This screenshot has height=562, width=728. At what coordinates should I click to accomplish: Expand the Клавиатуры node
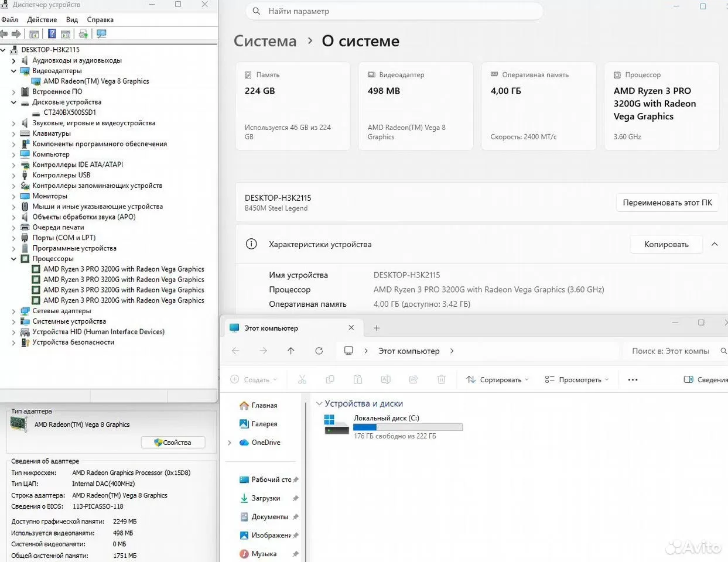[13, 133]
